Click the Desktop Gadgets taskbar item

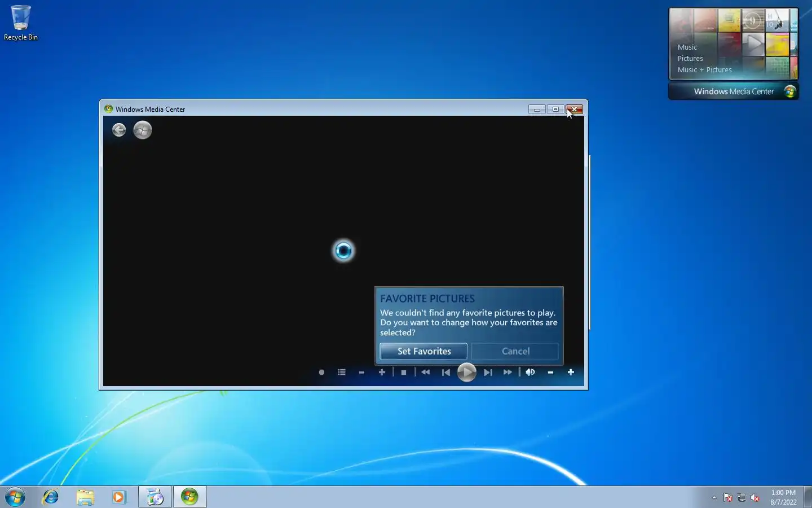tap(155, 497)
